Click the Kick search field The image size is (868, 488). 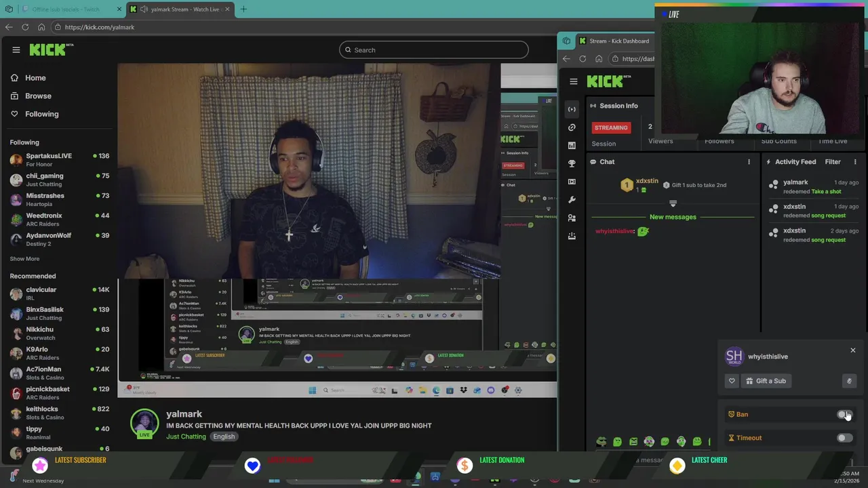(433, 49)
